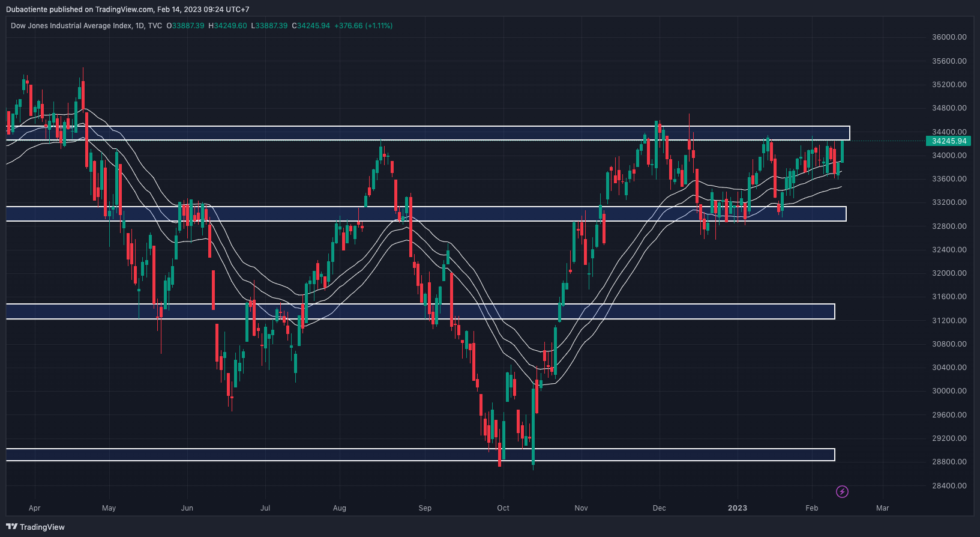
Task: Click the Feb label on time axis
Action: click(x=812, y=508)
